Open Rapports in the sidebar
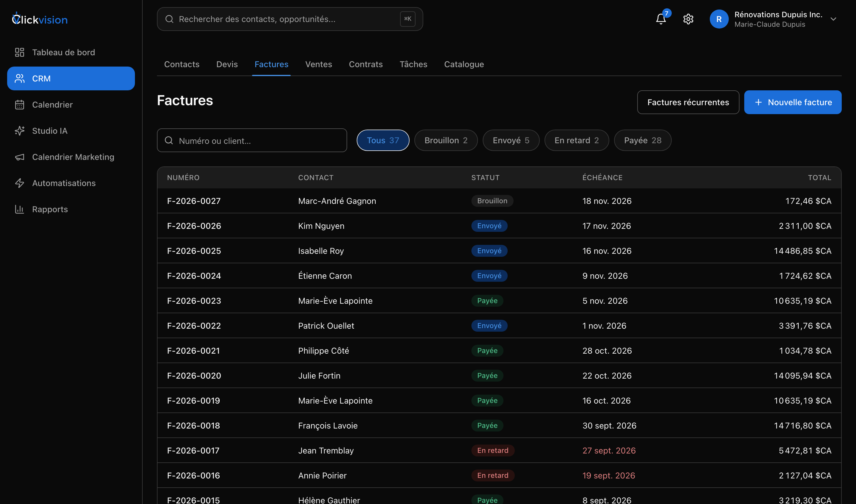 (71, 209)
